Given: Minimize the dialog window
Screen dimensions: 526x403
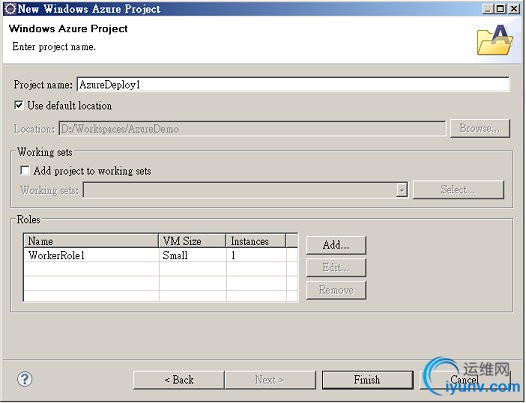Looking at the screenshot, I should pos(488,9).
